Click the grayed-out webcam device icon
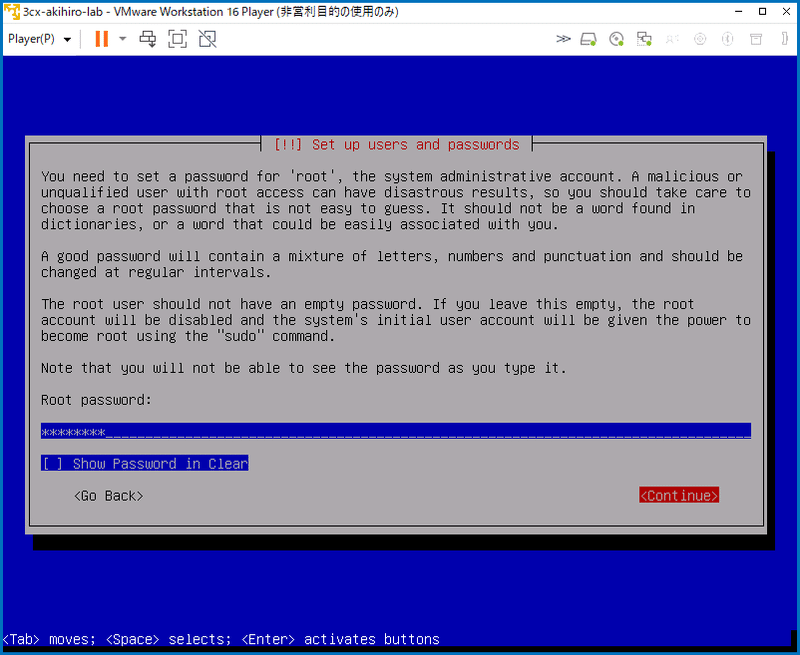This screenshot has width=800, height=655. [672, 39]
